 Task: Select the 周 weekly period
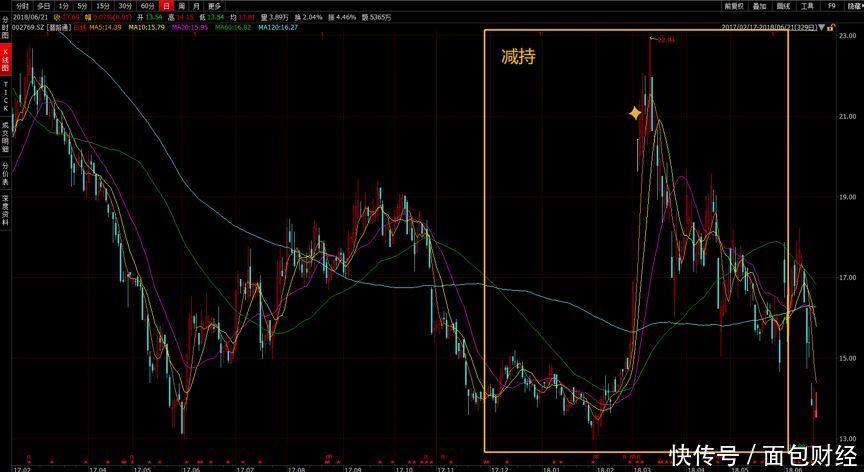(181, 6)
